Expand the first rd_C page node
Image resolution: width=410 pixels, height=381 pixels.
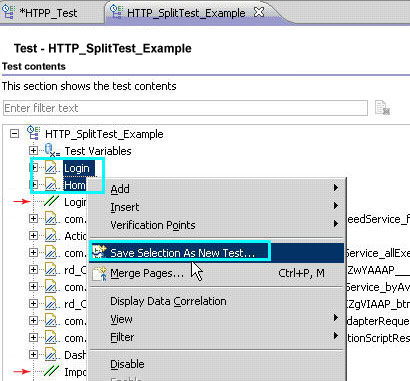click(x=33, y=269)
